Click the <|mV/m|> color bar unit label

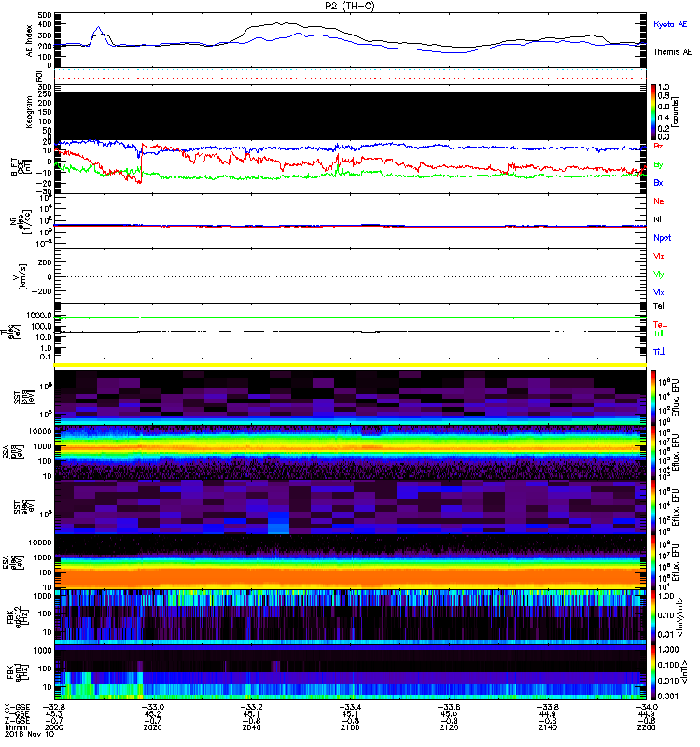point(680,618)
